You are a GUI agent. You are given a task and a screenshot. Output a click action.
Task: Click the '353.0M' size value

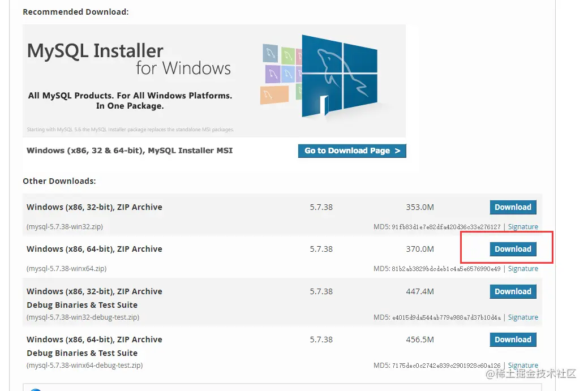420,207
